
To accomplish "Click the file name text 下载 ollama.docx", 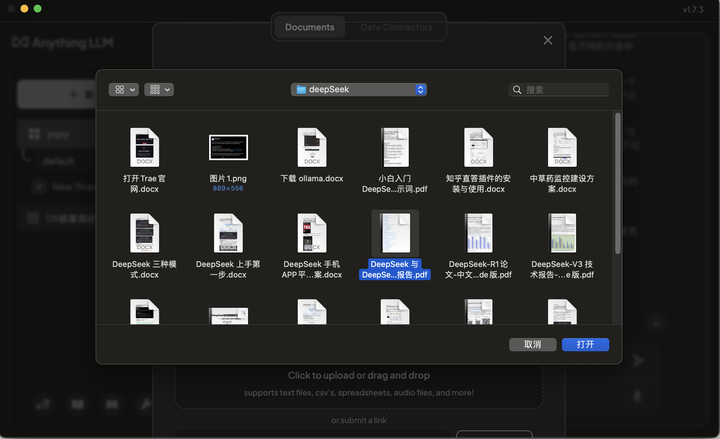I will (312, 178).
